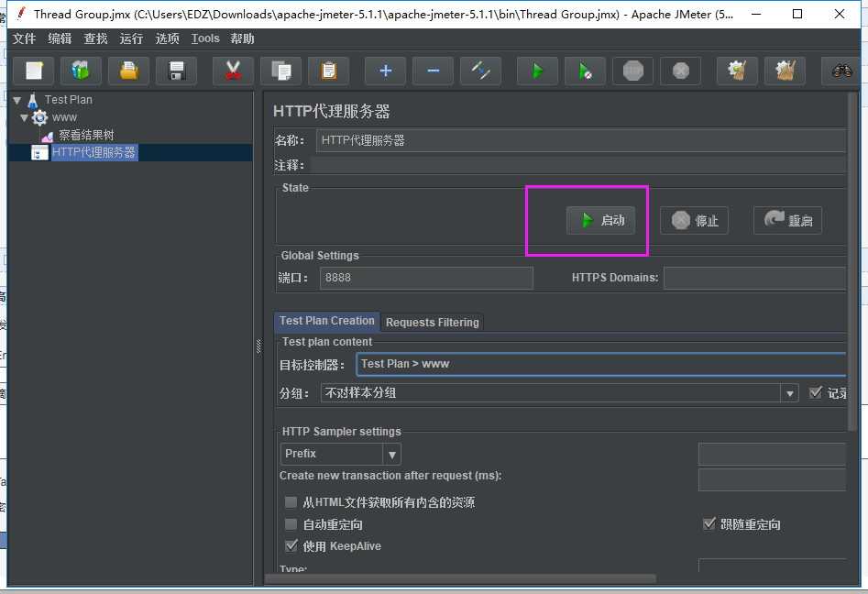Expand all nodes with plus icon
868x594 pixels.
pyautogui.click(x=386, y=71)
